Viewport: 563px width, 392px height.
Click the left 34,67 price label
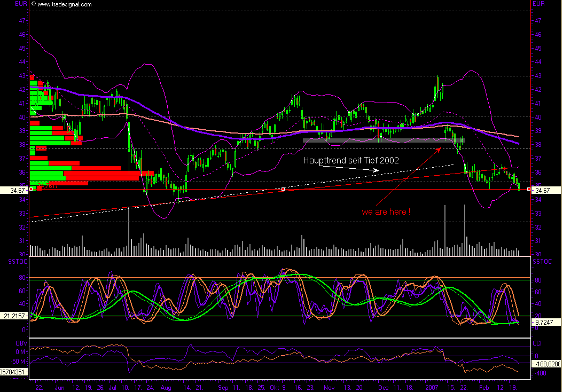(x=14, y=190)
